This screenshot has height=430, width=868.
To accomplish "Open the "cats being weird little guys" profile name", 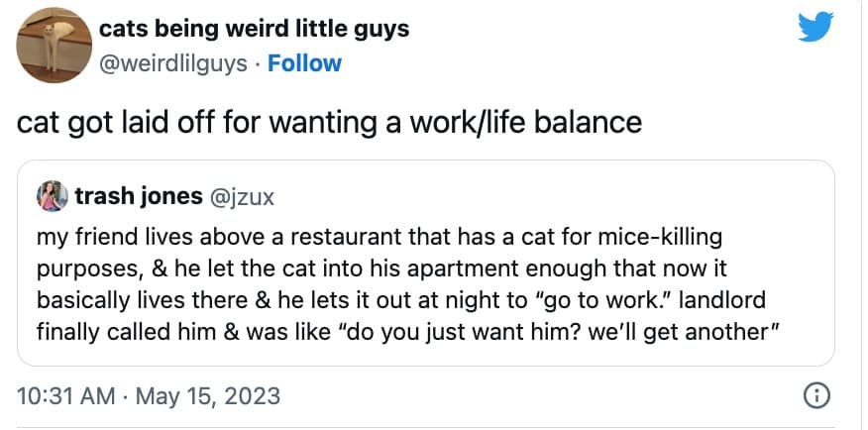I will pos(255,29).
